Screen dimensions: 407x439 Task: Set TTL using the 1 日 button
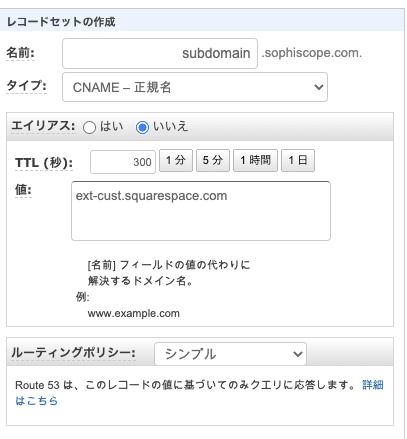[298, 160]
